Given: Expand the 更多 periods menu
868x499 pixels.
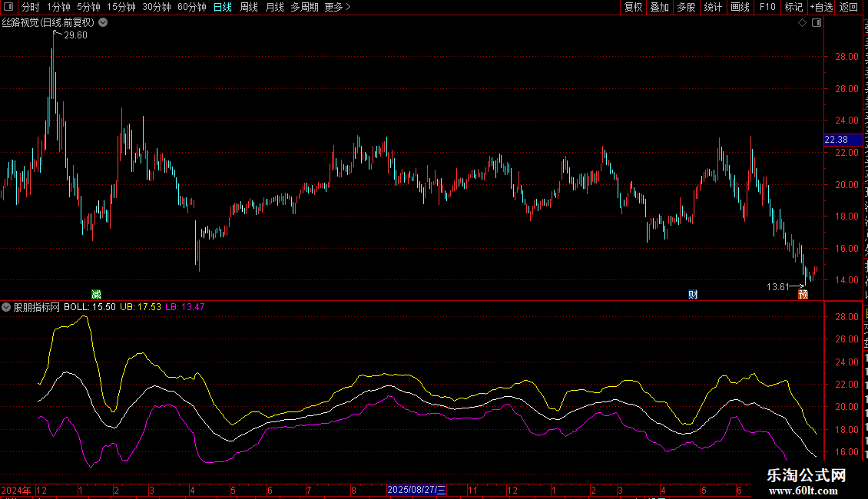Looking at the screenshot, I should click(x=337, y=7).
